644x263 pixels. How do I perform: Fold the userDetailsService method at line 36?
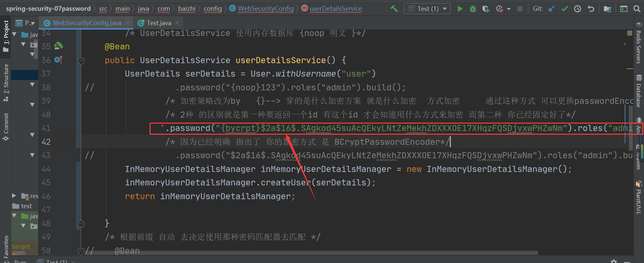pyautogui.click(x=81, y=61)
